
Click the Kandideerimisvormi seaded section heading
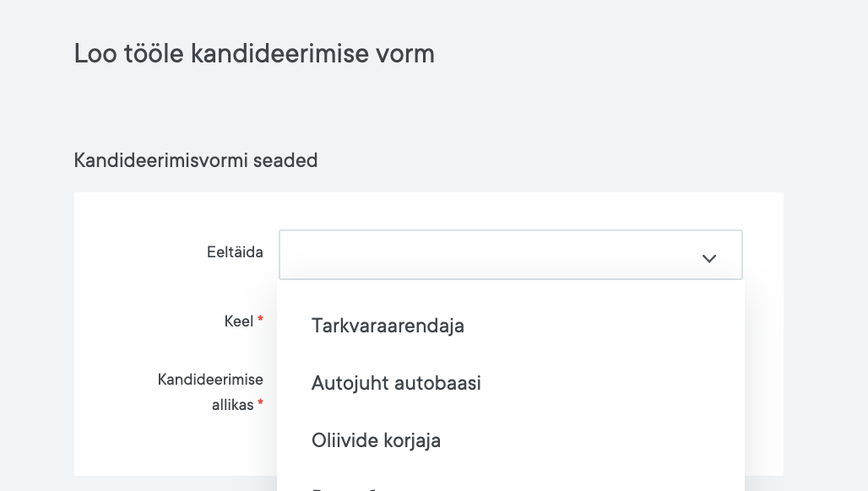(196, 160)
